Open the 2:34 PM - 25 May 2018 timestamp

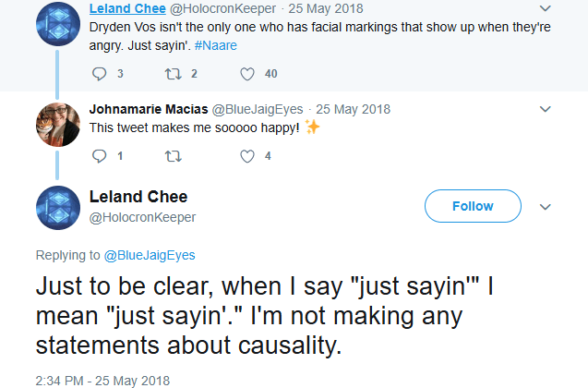[x=103, y=380]
